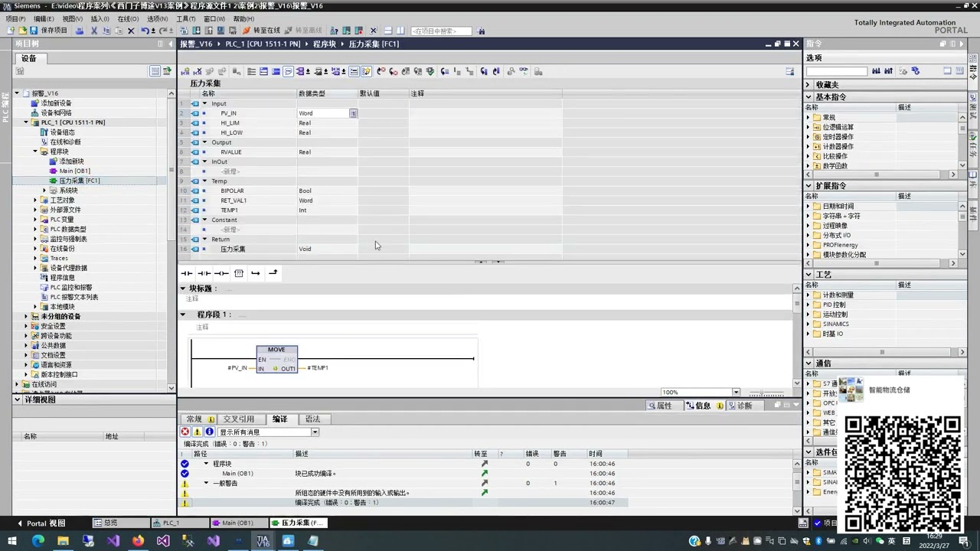Click inside the 在项目中搜索 search field

pyautogui.click(x=443, y=31)
